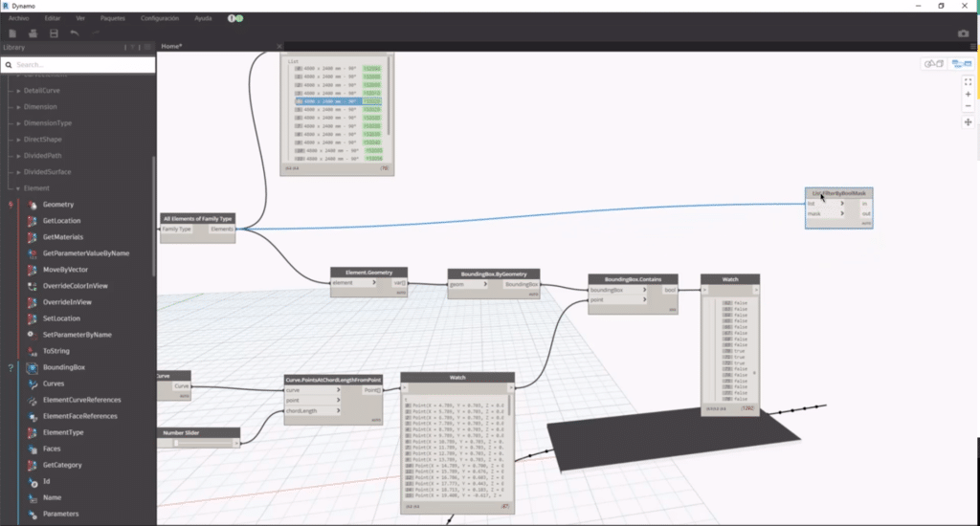Click the Open file toolbar icon
This screenshot has height=526, width=980.
33,33
